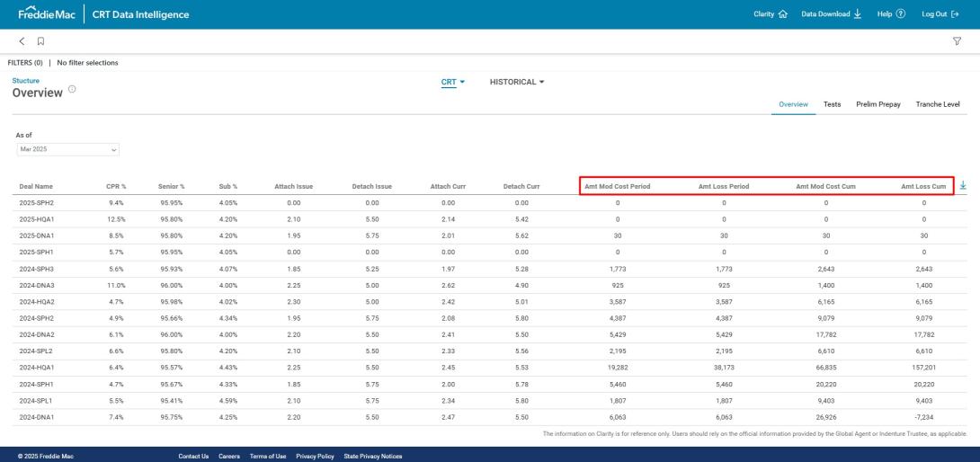Download the table using the download icon

click(963, 186)
